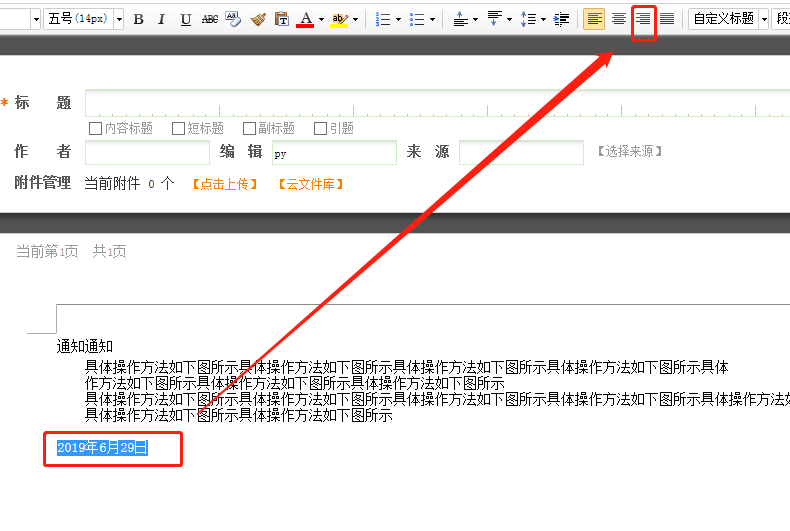Select the format painter brush icon

coord(258,19)
